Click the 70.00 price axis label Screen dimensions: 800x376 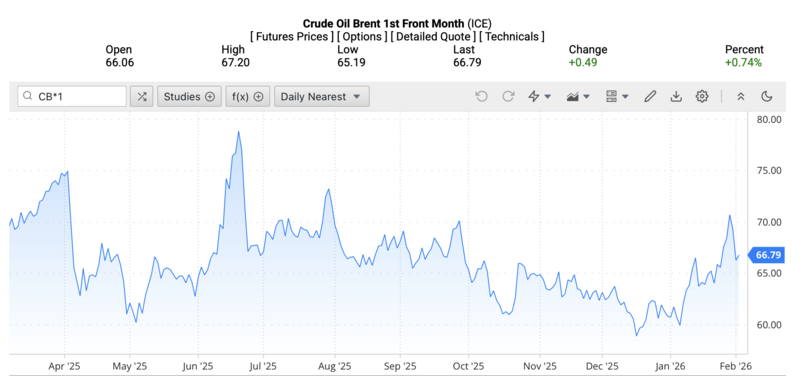pos(768,222)
